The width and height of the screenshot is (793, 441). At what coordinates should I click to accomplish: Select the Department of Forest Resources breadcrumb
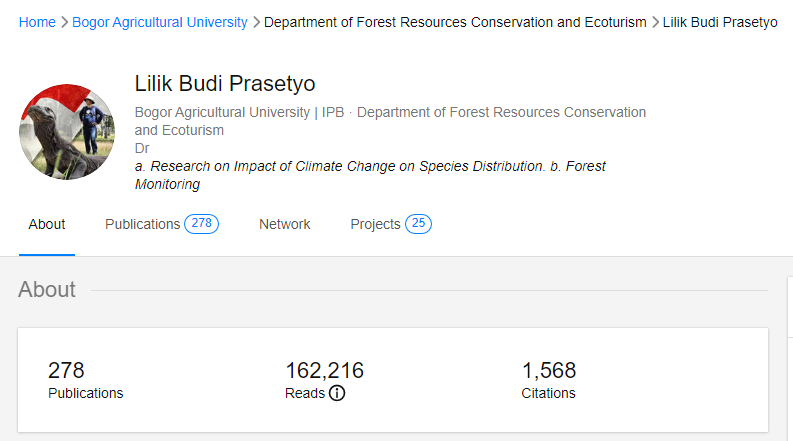point(455,22)
